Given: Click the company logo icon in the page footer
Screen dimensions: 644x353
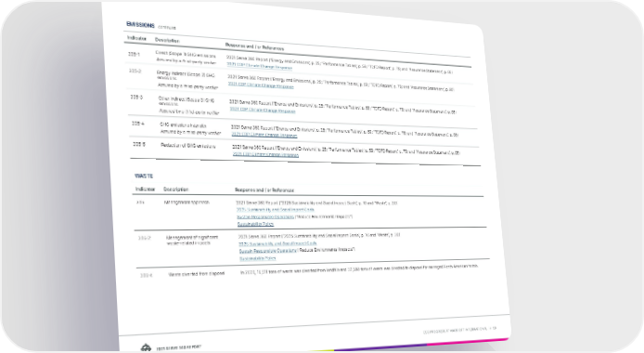Looking at the screenshot, I should coord(146,347).
